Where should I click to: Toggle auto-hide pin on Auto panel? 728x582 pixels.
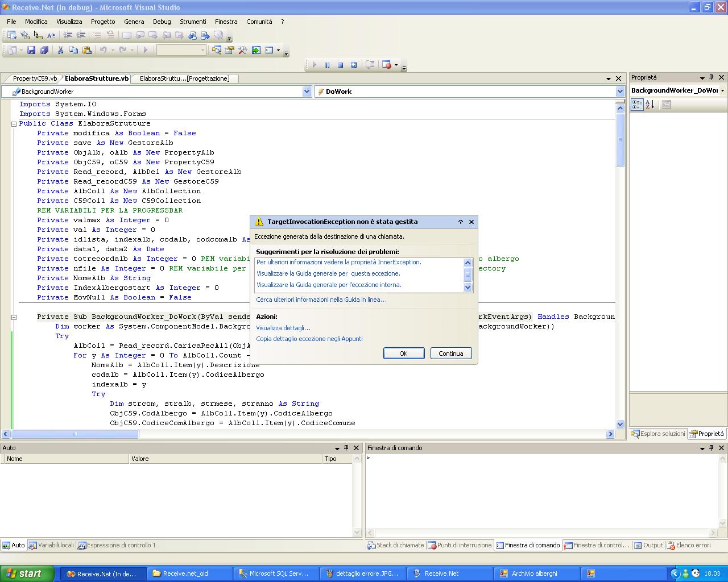point(346,448)
